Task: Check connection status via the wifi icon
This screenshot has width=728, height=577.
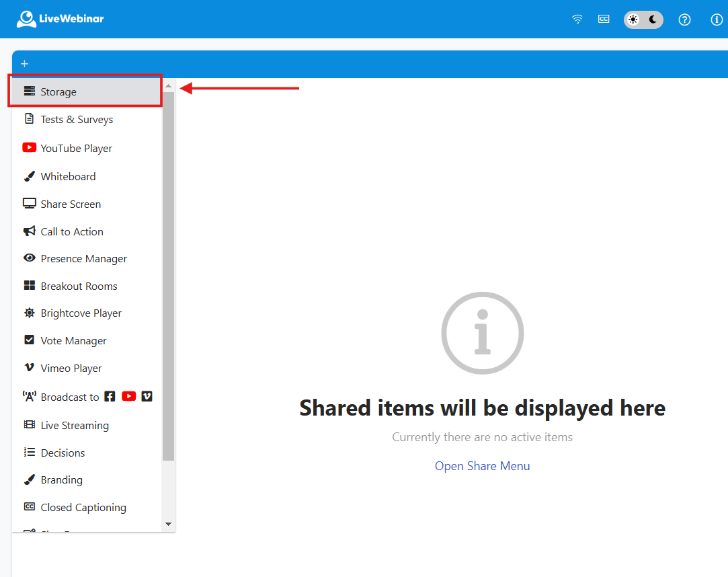Action: 577,19
